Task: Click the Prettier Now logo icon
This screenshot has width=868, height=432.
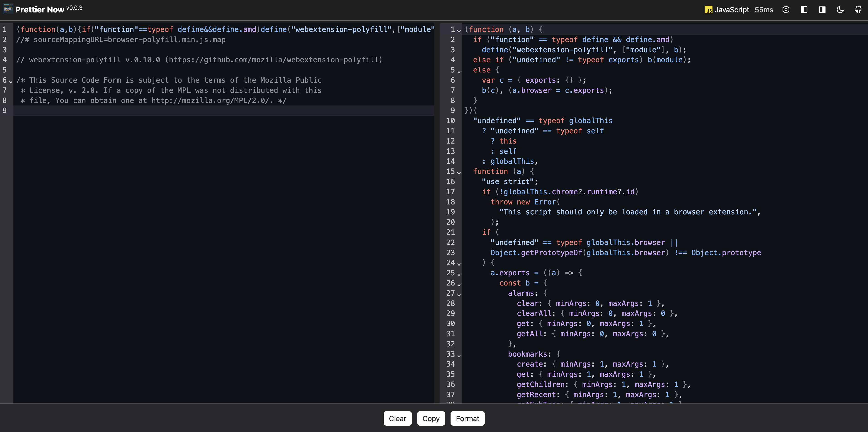Action: click(8, 9)
